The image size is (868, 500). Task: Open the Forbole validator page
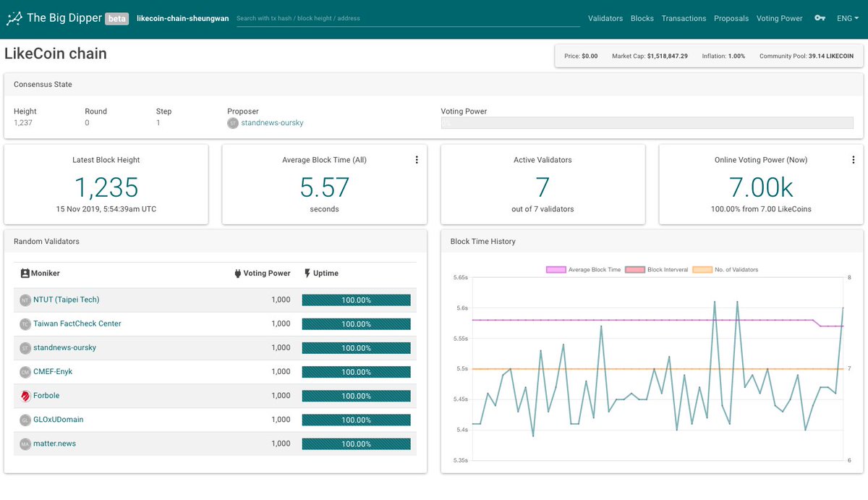tap(46, 395)
